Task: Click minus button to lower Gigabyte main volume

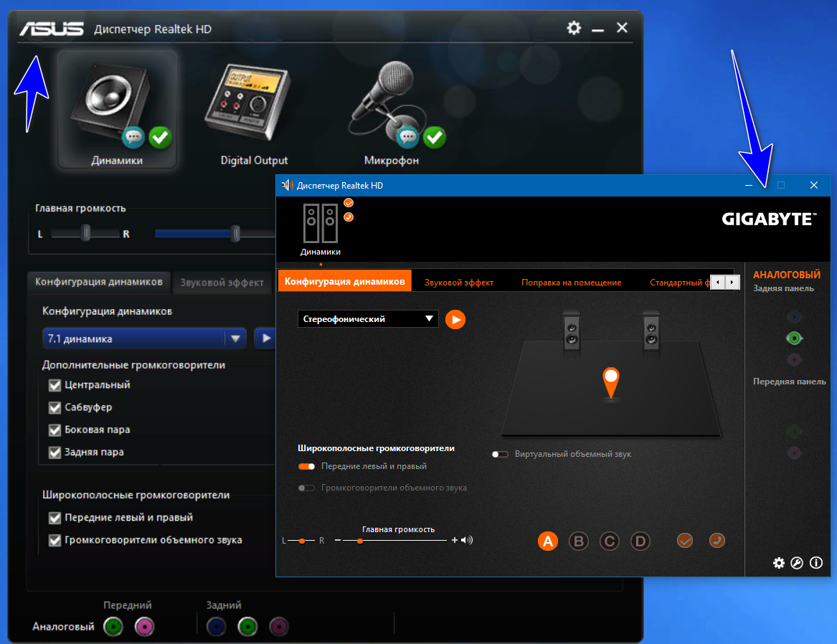Action: [337, 540]
